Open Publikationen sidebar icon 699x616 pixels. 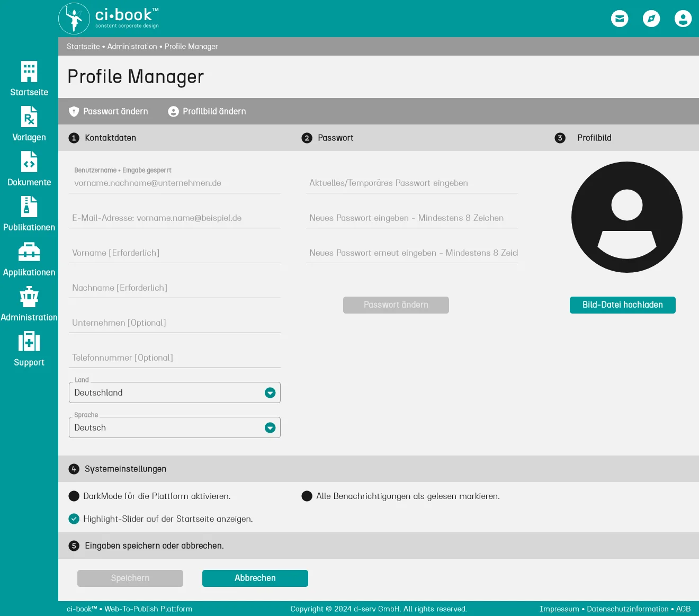pyautogui.click(x=29, y=207)
